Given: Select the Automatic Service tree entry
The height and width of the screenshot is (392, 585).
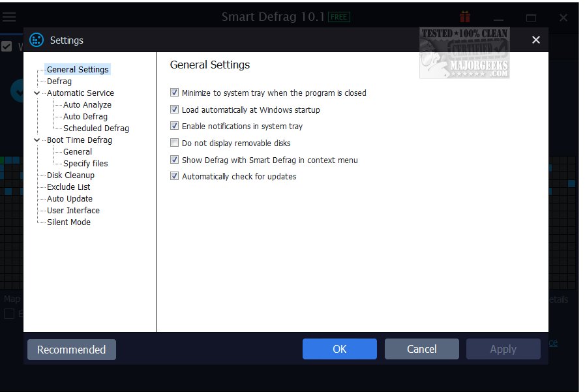Looking at the screenshot, I should click(x=80, y=93).
